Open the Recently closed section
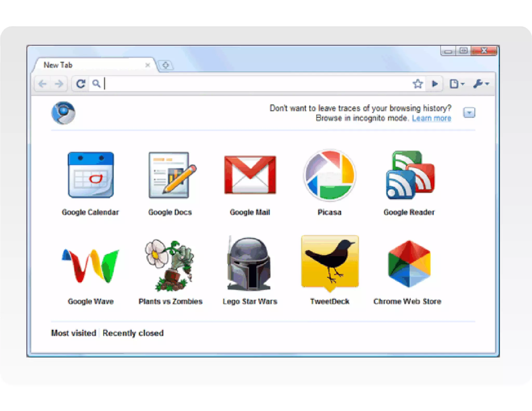This screenshot has width=532, height=411. tap(133, 333)
